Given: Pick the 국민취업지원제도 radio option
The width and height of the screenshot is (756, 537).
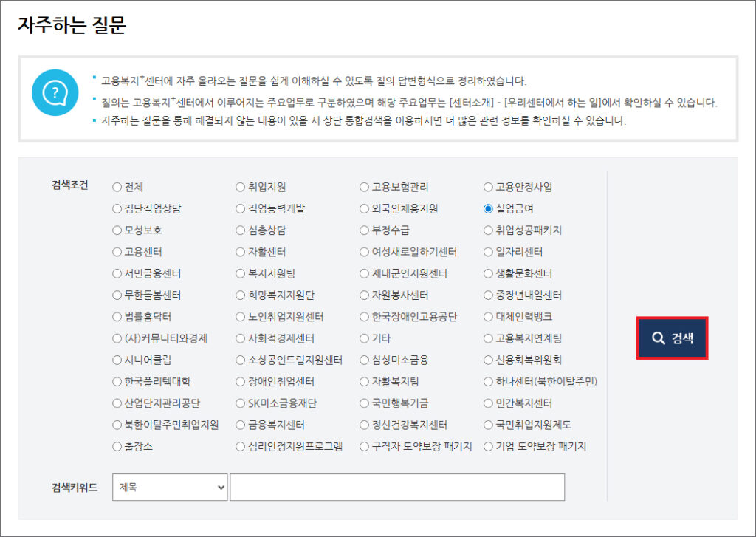Looking at the screenshot, I should (488, 425).
